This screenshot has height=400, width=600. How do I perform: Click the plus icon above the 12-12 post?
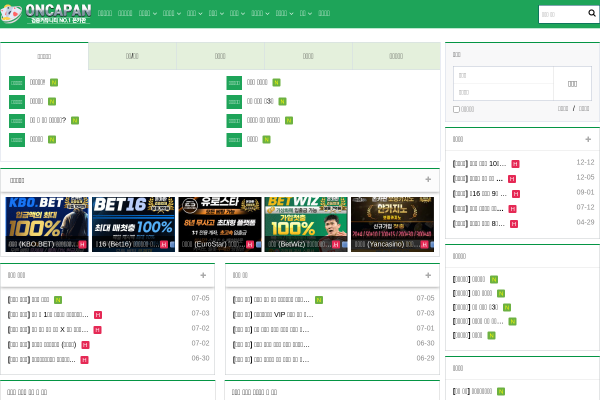(x=588, y=139)
